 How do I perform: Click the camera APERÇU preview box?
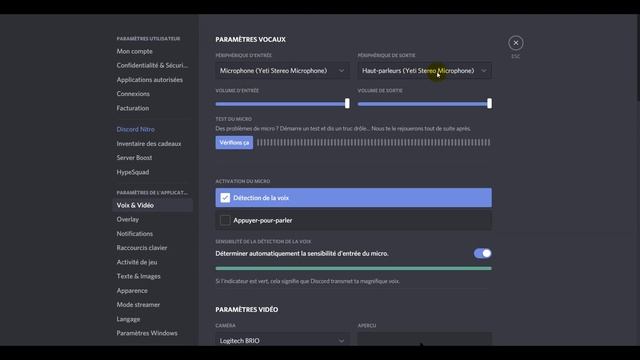(x=424, y=339)
